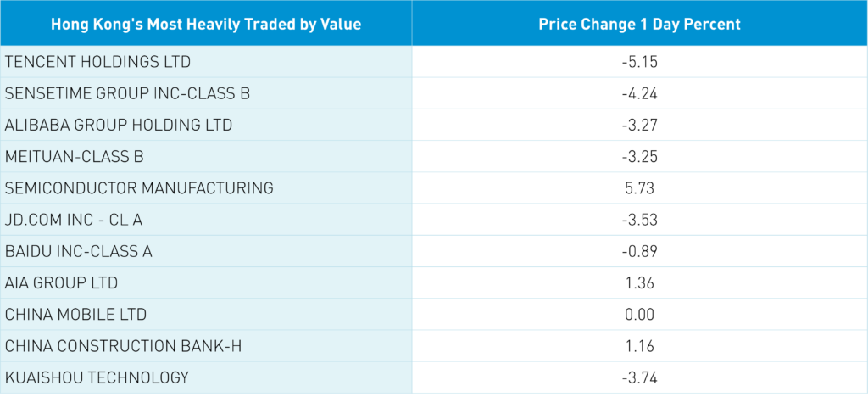868x397 pixels.
Task: Click the SEMICONDUCTOR MANUFACTURING cell
Action: point(139,188)
